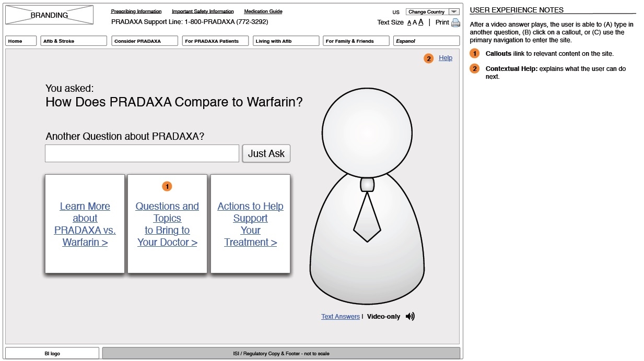The image size is (644, 361).
Task: Select the smallest Text Size letter A
Action: coord(409,23)
